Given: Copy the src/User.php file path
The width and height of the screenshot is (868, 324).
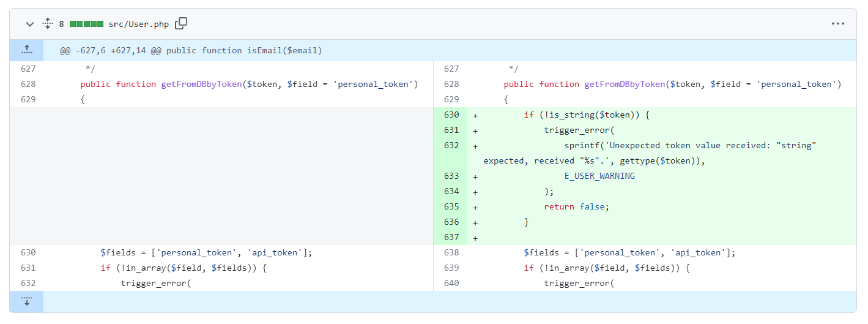Looking at the screenshot, I should [x=181, y=24].
